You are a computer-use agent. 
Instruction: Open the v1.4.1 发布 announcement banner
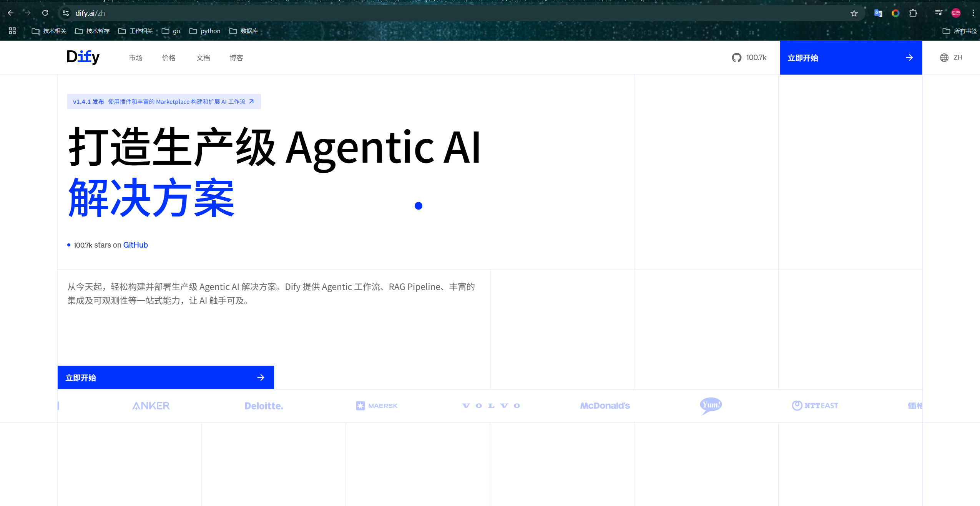tap(164, 102)
